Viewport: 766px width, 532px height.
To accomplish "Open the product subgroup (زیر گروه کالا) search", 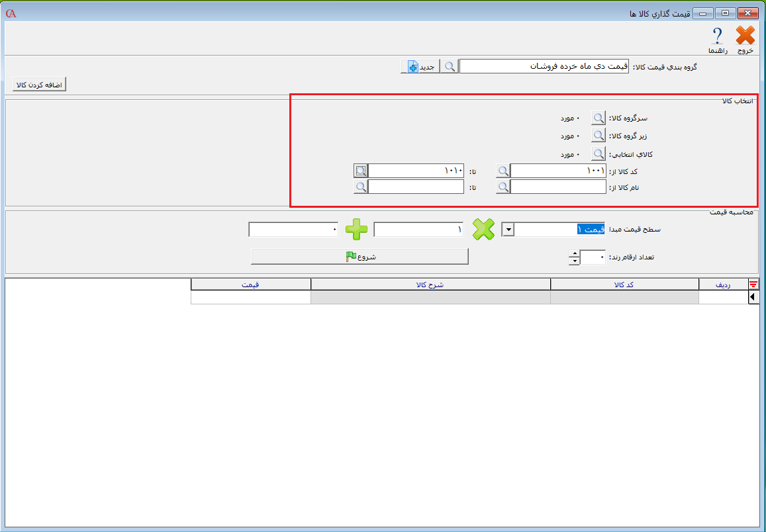I will (598, 136).
